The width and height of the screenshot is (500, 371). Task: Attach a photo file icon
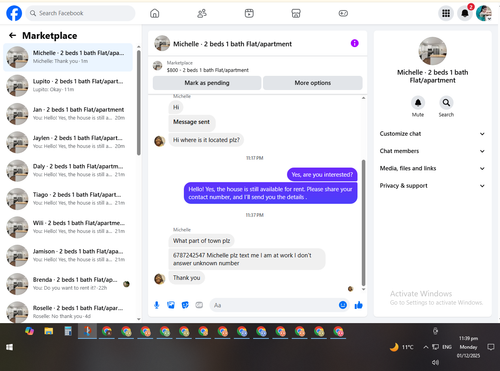pos(171,305)
